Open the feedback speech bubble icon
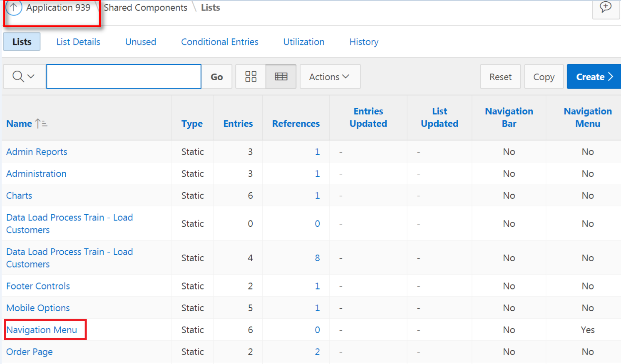The width and height of the screenshot is (621, 364). tap(606, 7)
